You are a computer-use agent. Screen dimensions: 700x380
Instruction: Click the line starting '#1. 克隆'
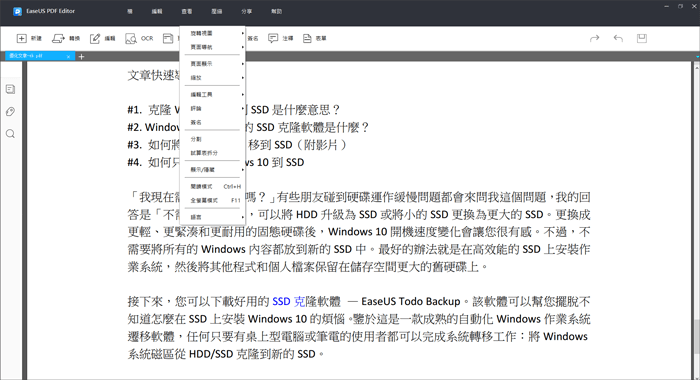point(234,110)
